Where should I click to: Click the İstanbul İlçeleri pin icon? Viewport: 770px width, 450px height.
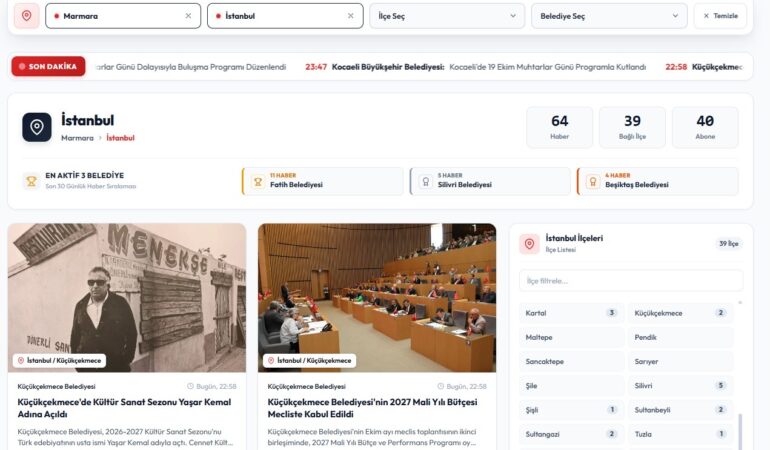(529, 244)
